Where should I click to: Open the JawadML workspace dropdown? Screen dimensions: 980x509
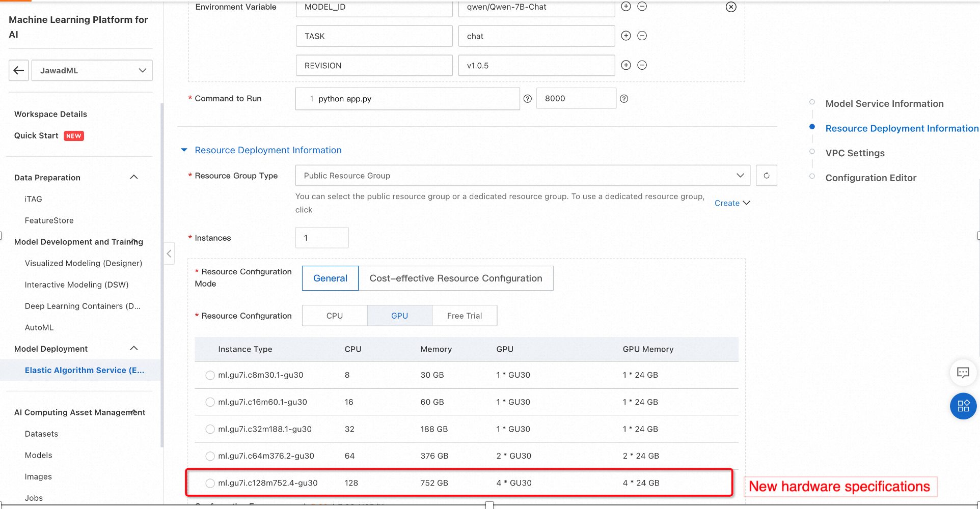[x=92, y=70]
